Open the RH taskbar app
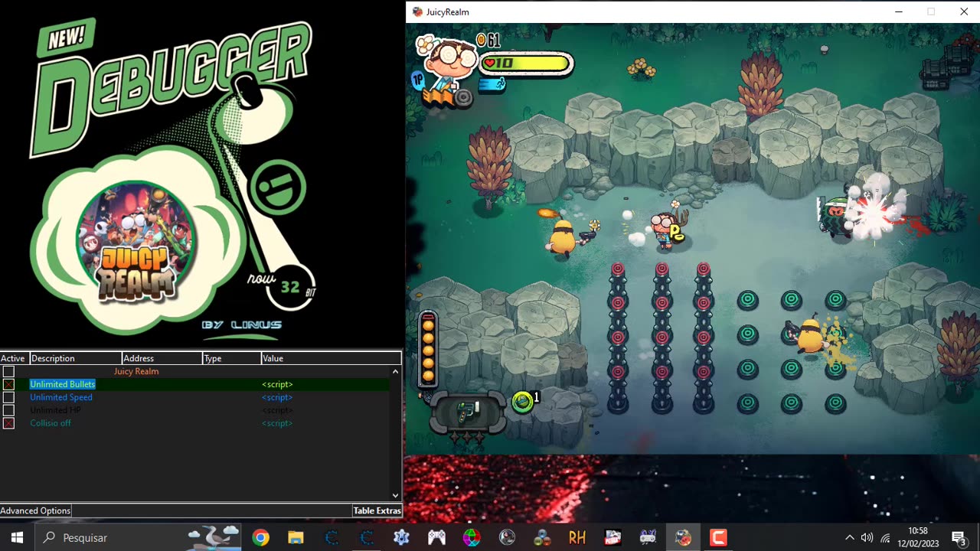Screen dimensions: 980x551 point(577,537)
